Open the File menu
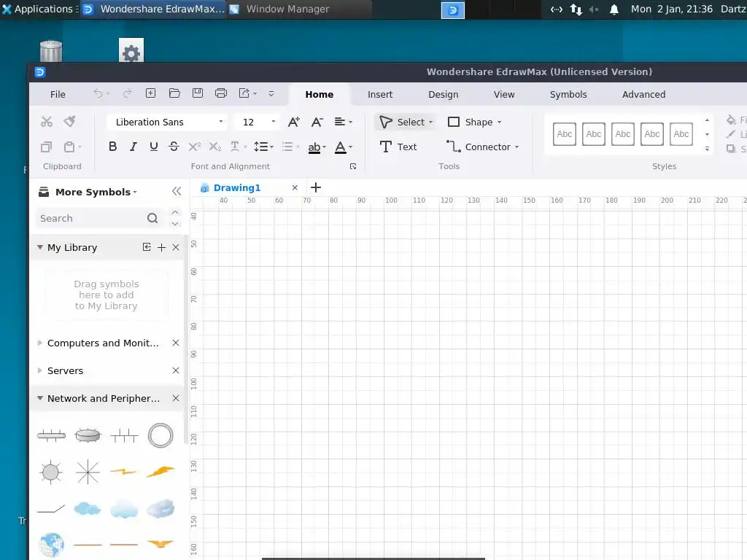This screenshot has height=560, width=747. (58, 94)
